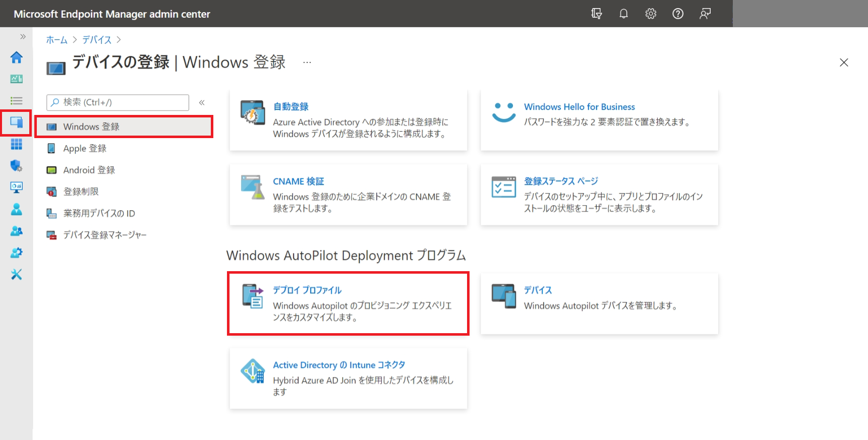Open Endpoint security shield icon in sidebar
868x440 pixels.
point(16,166)
